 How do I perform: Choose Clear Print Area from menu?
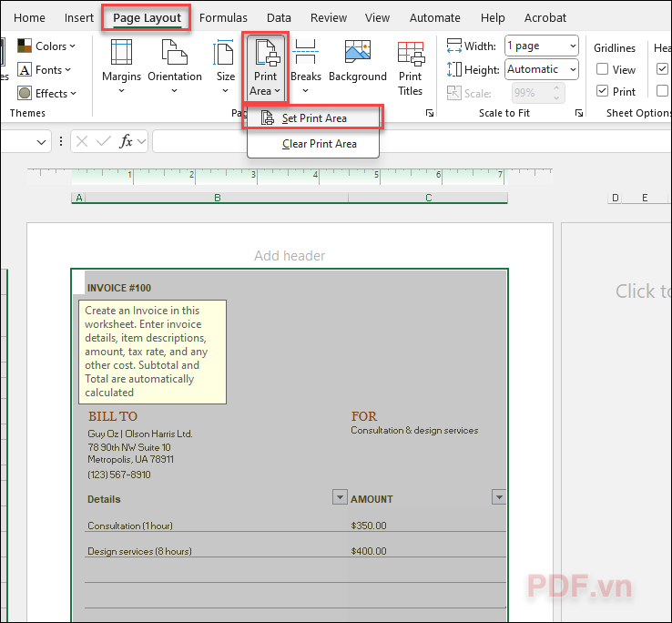pyautogui.click(x=313, y=144)
